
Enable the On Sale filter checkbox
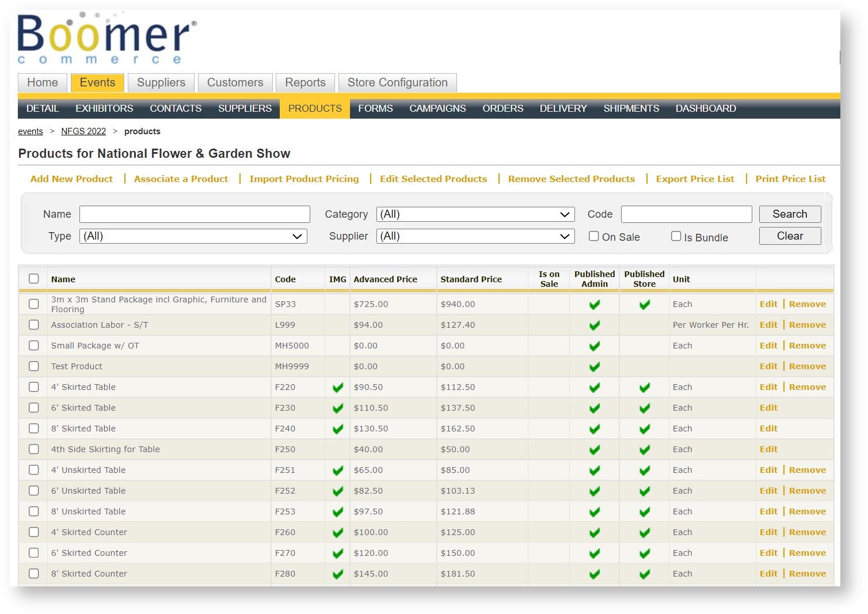[x=593, y=236]
